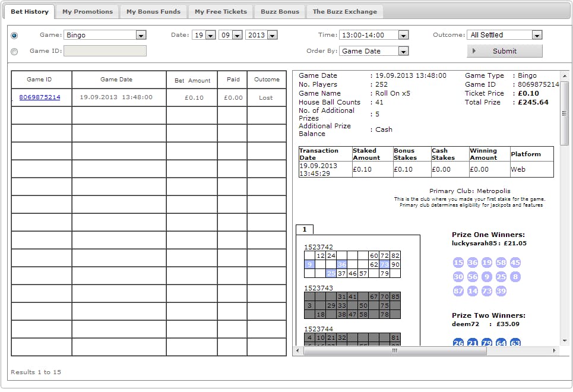Click Prize One ball 39
Image resolution: width=573 pixels, height=392 pixels.
click(501, 291)
